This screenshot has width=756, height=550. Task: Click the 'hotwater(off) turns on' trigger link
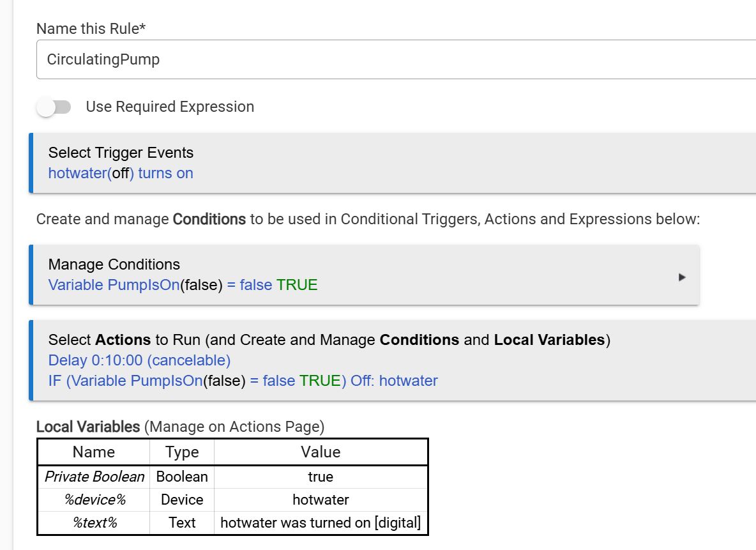121,173
